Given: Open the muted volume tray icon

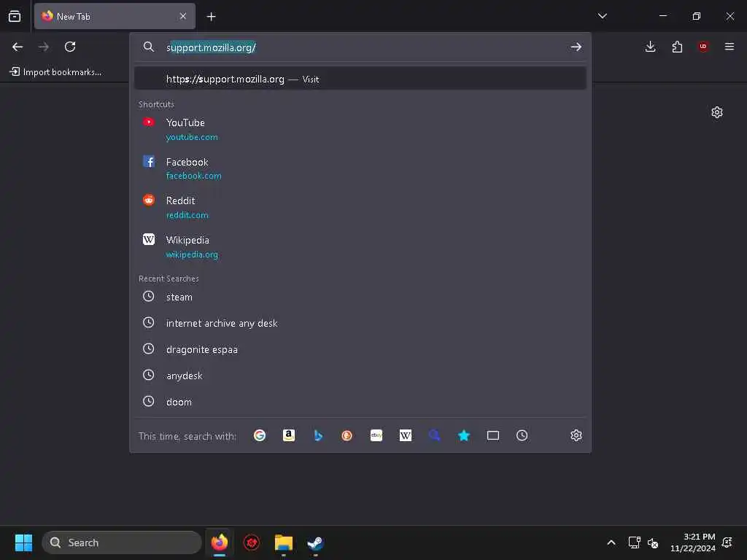Looking at the screenshot, I should click(653, 542).
